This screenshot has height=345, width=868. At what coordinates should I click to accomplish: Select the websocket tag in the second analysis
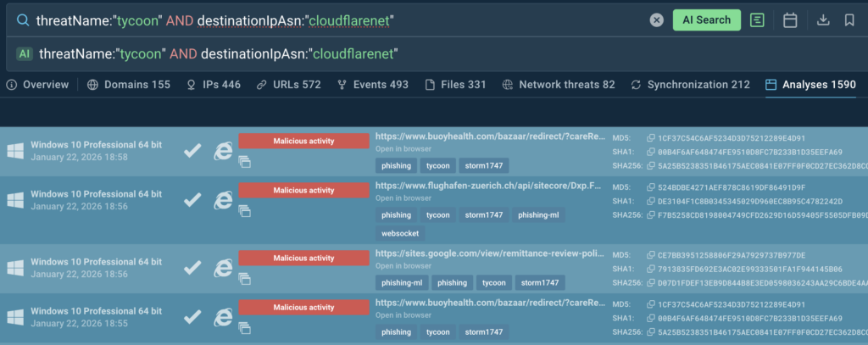pos(398,233)
